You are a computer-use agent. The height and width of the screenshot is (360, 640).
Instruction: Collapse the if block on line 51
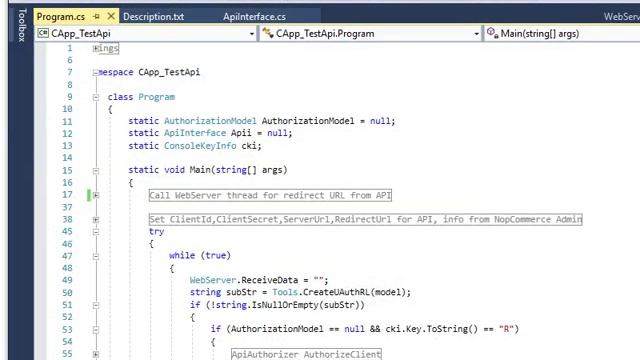coord(96,305)
